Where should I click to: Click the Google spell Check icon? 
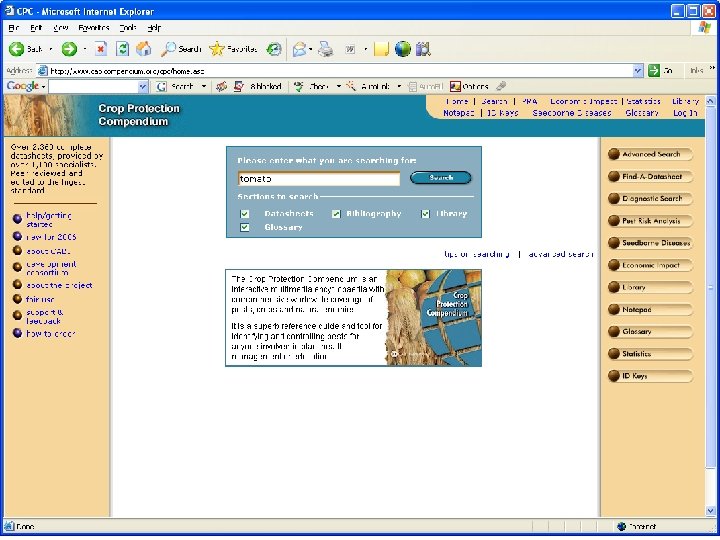[299, 86]
